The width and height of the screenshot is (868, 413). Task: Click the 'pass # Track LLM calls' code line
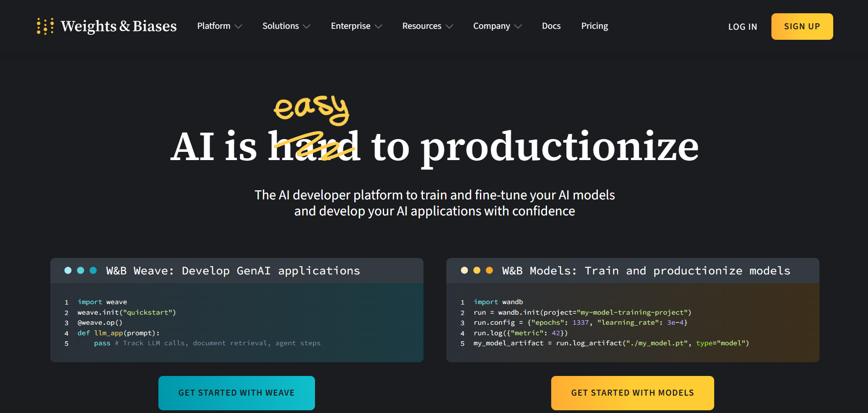click(207, 343)
